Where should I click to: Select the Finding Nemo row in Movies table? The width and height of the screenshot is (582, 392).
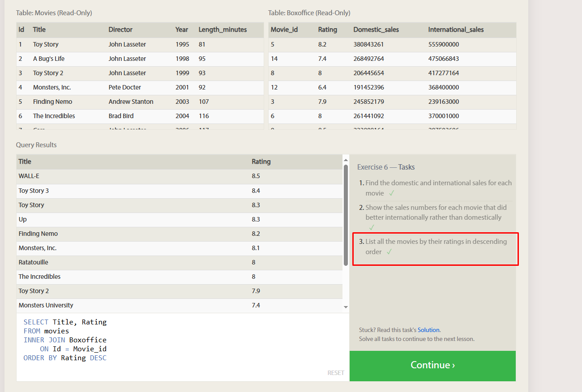click(x=140, y=102)
